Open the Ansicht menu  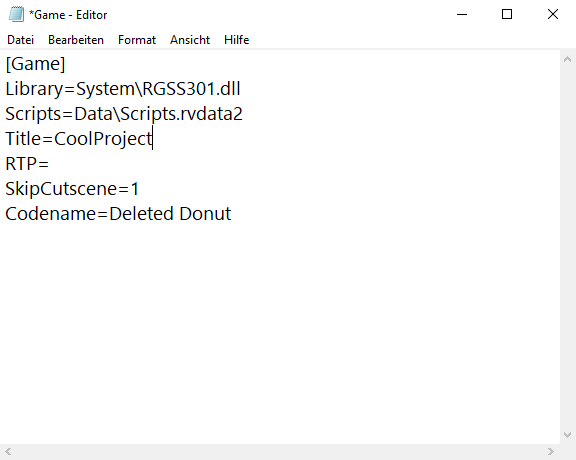click(190, 40)
